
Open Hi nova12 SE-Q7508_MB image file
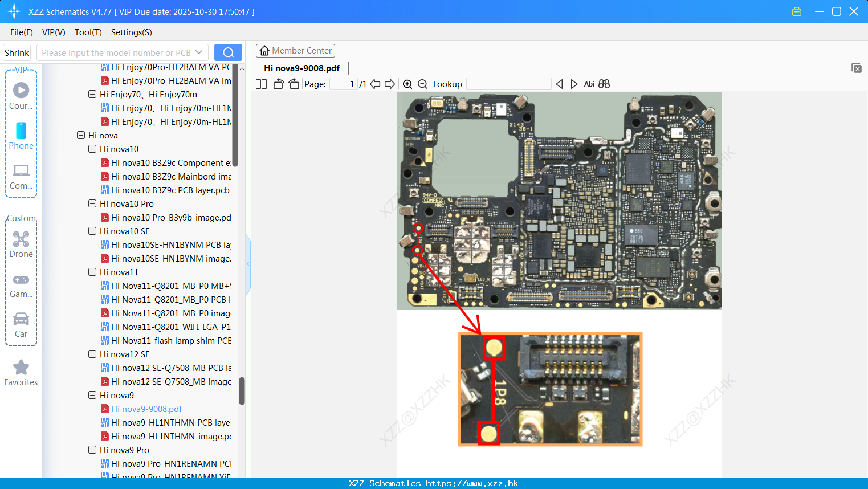[x=166, y=382]
